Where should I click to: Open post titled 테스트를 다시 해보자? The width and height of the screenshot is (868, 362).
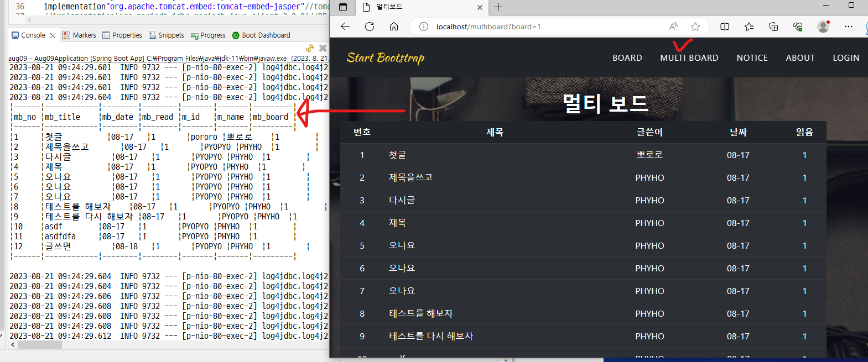click(x=431, y=336)
